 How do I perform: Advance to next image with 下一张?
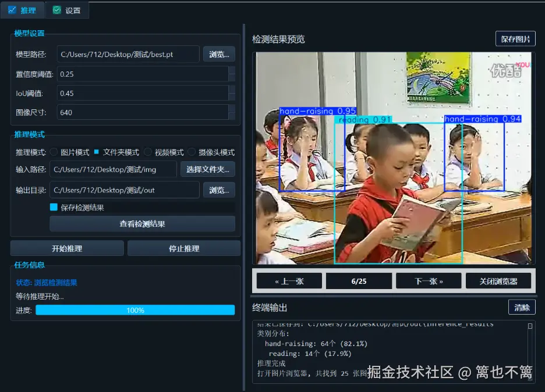429,280
